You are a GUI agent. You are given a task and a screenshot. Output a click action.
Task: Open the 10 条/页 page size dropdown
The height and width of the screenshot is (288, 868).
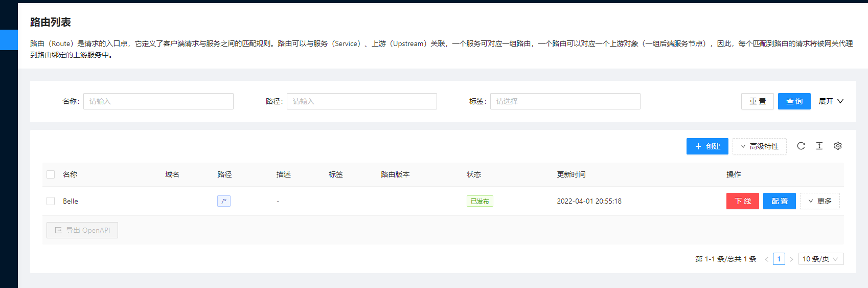point(820,259)
